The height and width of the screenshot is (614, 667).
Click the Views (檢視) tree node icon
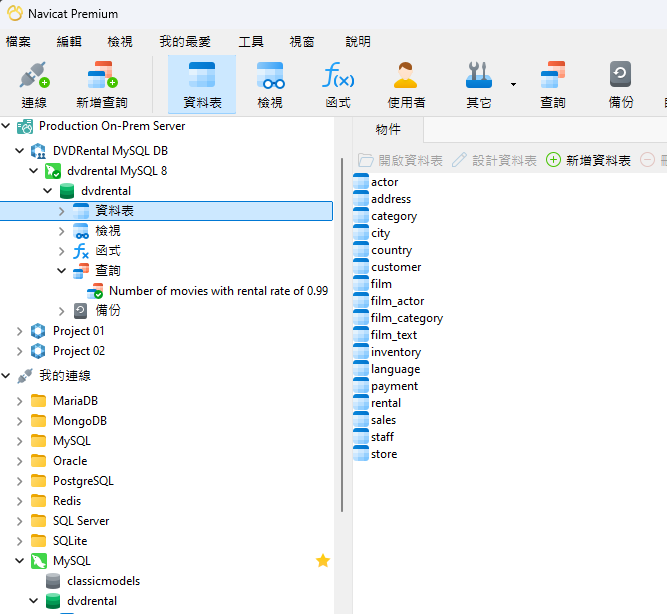click(81, 231)
